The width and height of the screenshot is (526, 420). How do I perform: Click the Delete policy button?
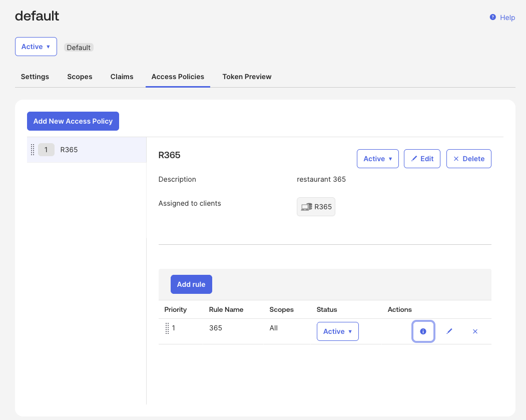click(468, 159)
